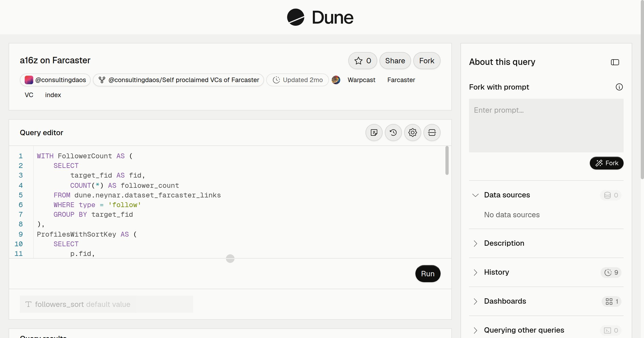Click the Updated 2mo chip
Screen dimensions: 644x338
pyautogui.click(x=298, y=80)
